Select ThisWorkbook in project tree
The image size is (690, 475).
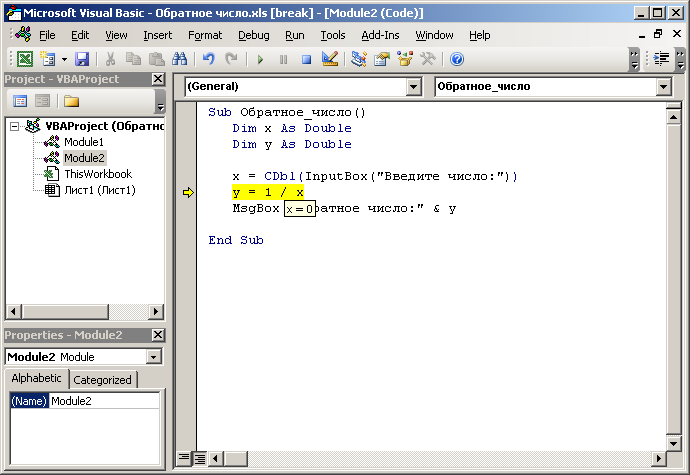coord(98,174)
